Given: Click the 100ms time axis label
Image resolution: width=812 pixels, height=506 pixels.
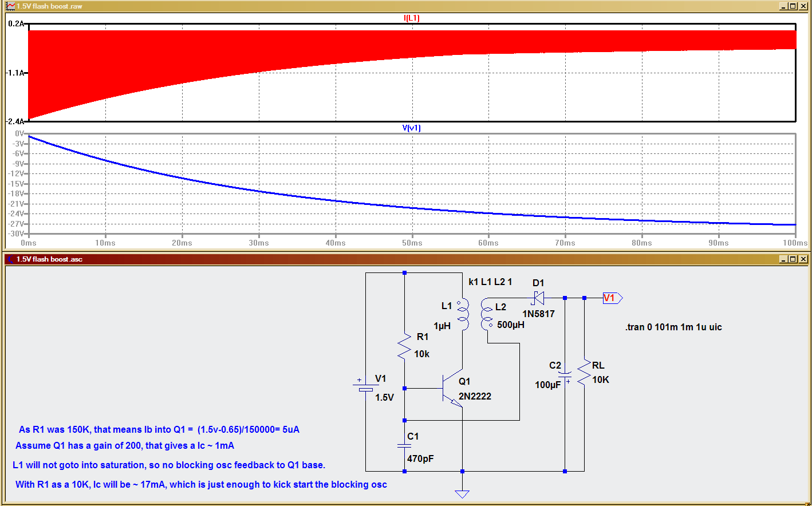Looking at the screenshot, I should [x=795, y=243].
